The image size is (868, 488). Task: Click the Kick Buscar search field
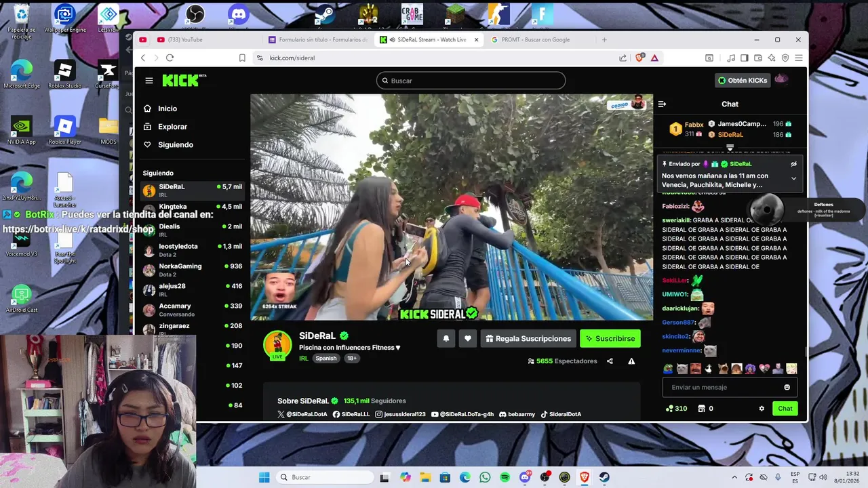click(471, 81)
